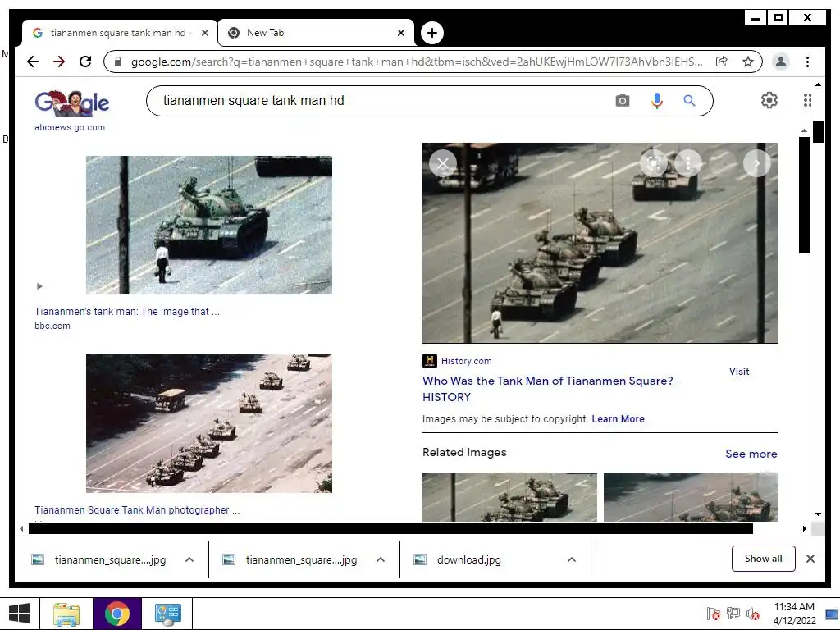Click the abcnews.go.com source text
The width and height of the screenshot is (840, 630).
(70, 127)
